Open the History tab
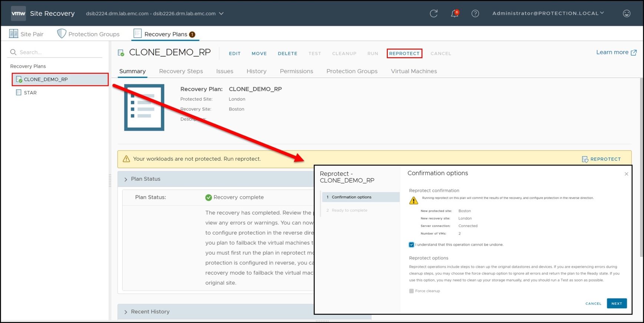Image resolution: width=644 pixels, height=323 pixels. (257, 71)
